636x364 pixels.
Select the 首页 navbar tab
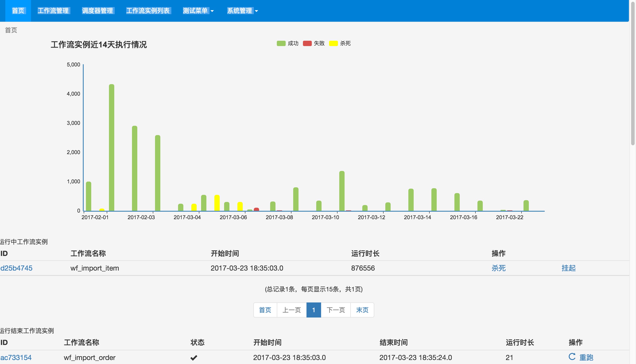18,11
